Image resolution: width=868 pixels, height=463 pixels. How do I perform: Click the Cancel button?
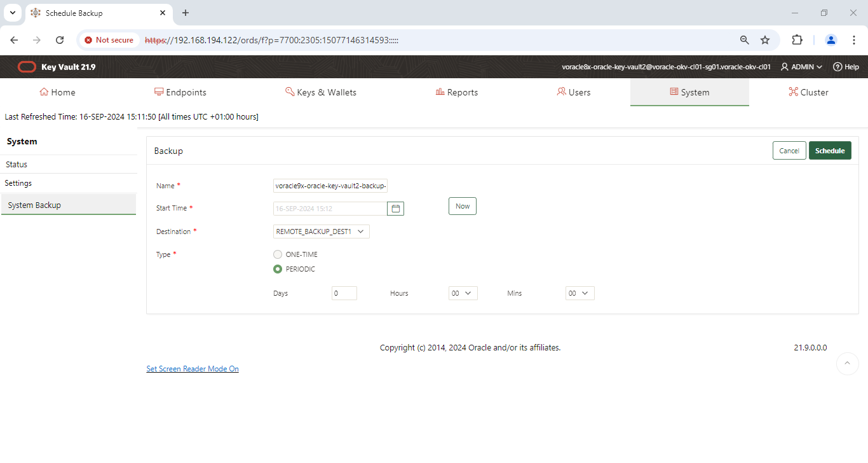tap(789, 151)
